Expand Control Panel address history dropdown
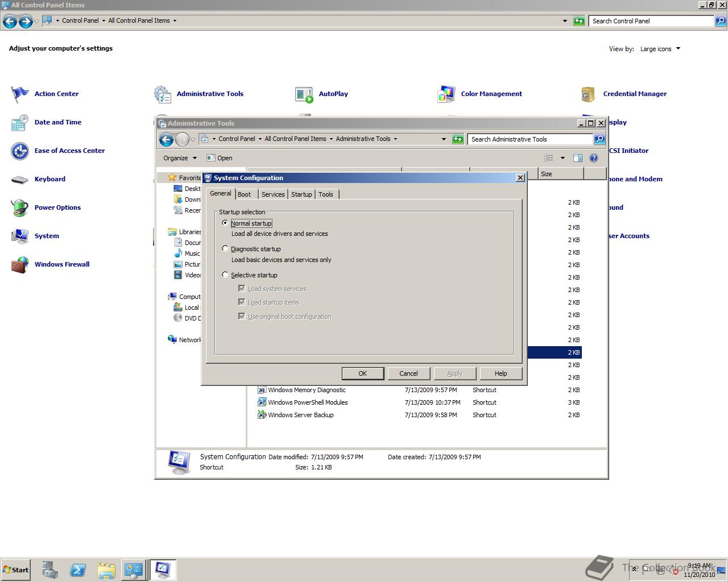The image size is (728, 582). pos(565,21)
